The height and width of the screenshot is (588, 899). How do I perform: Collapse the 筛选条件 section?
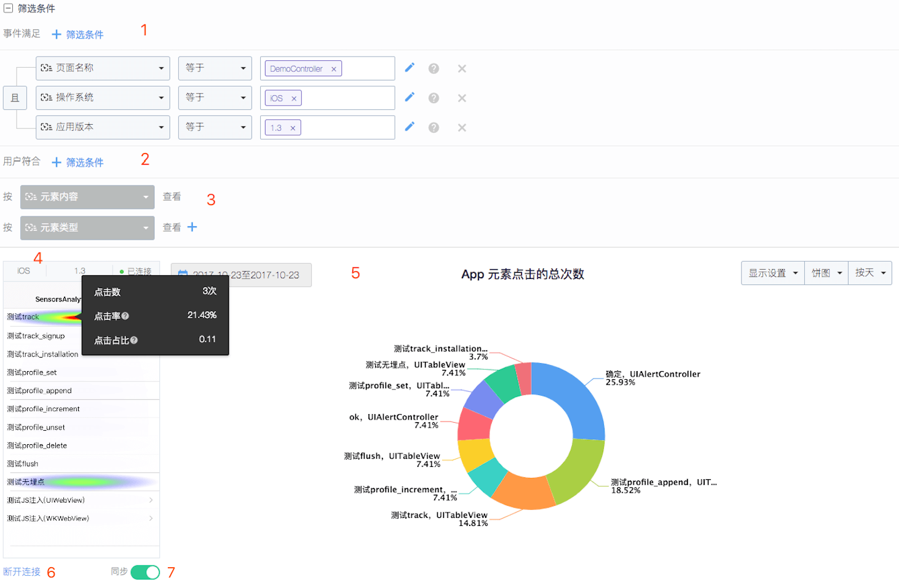point(8,8)
